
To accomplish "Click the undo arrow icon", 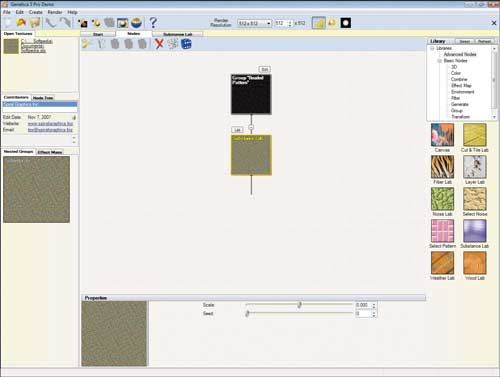I will coord(51,23).
